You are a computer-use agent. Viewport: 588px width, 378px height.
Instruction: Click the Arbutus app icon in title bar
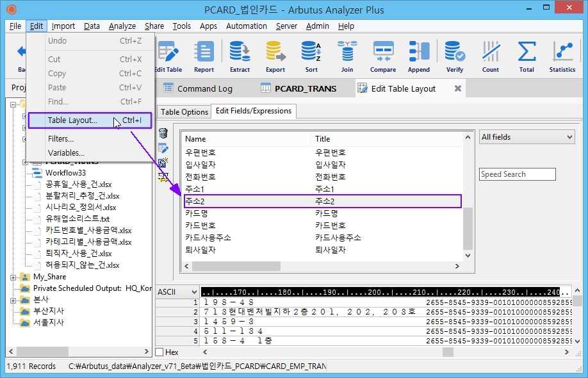click(x=12, y=10)
